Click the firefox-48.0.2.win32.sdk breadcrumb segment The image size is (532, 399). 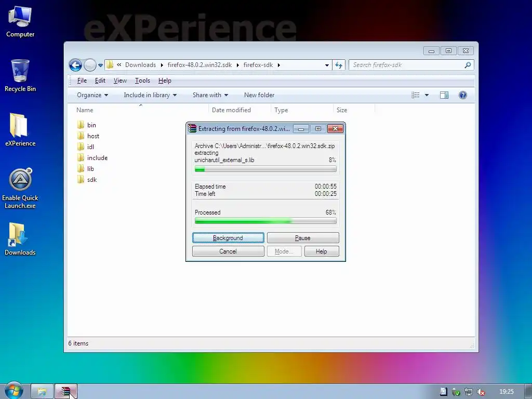[x=199, y=65]
